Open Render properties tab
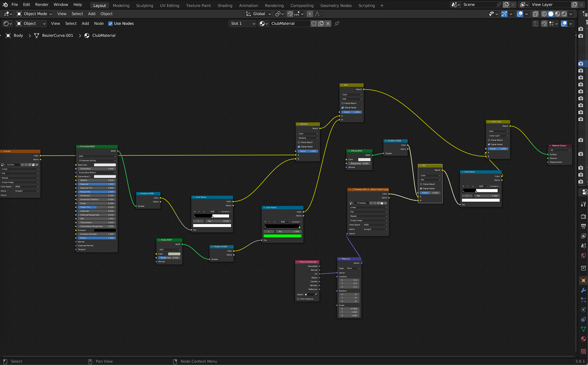Screen dimensions: 588x365 (x=583, y=216)
